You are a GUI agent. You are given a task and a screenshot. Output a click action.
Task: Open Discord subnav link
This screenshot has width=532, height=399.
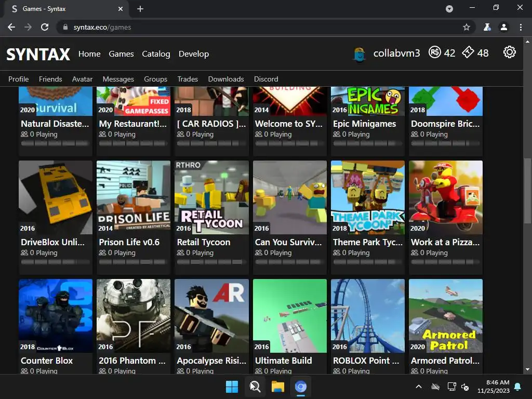point(266,79)
